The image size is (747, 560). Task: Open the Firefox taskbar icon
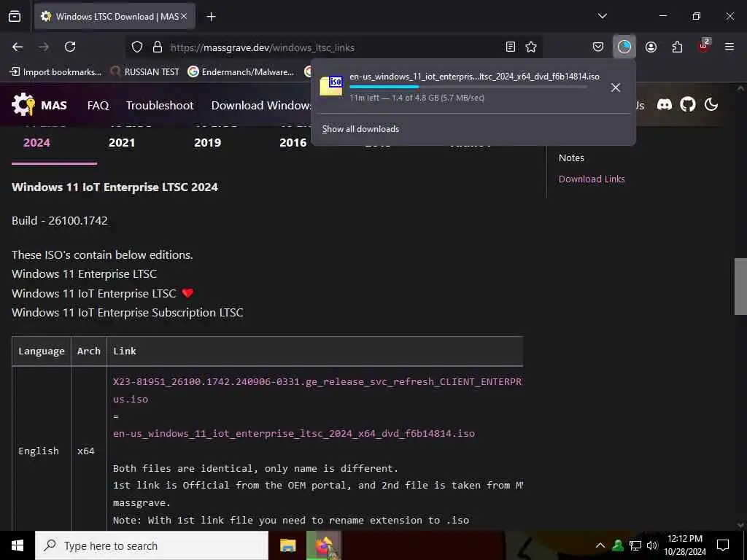[323, 545]
